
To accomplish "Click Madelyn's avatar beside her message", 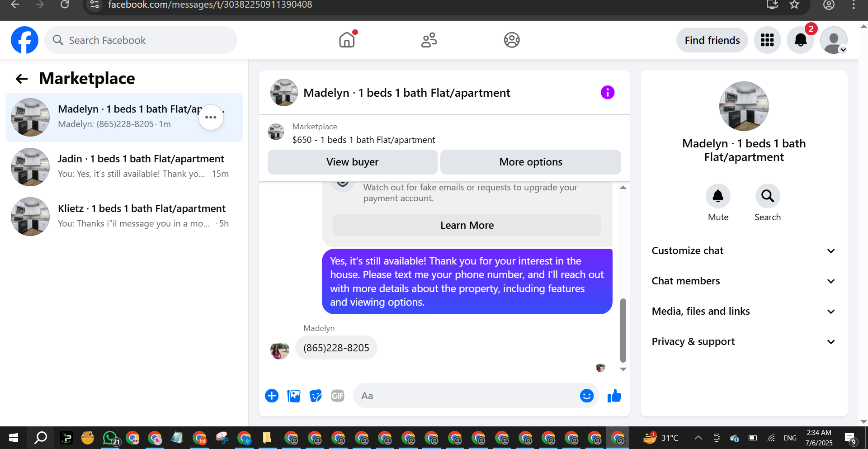I will tap(279, 350).
